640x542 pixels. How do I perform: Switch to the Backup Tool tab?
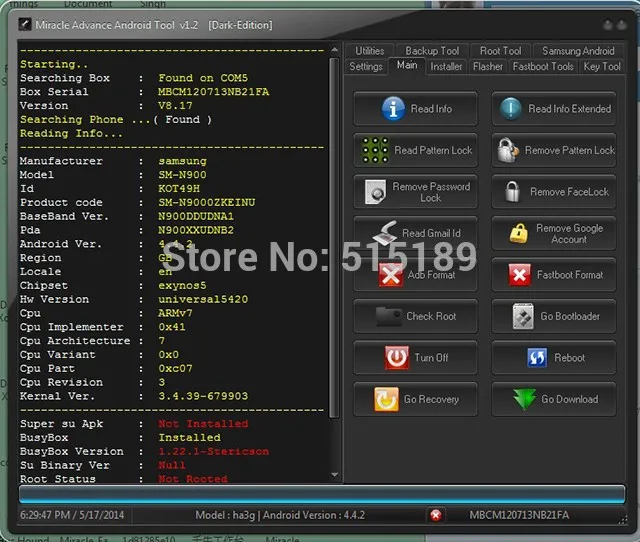432,51
